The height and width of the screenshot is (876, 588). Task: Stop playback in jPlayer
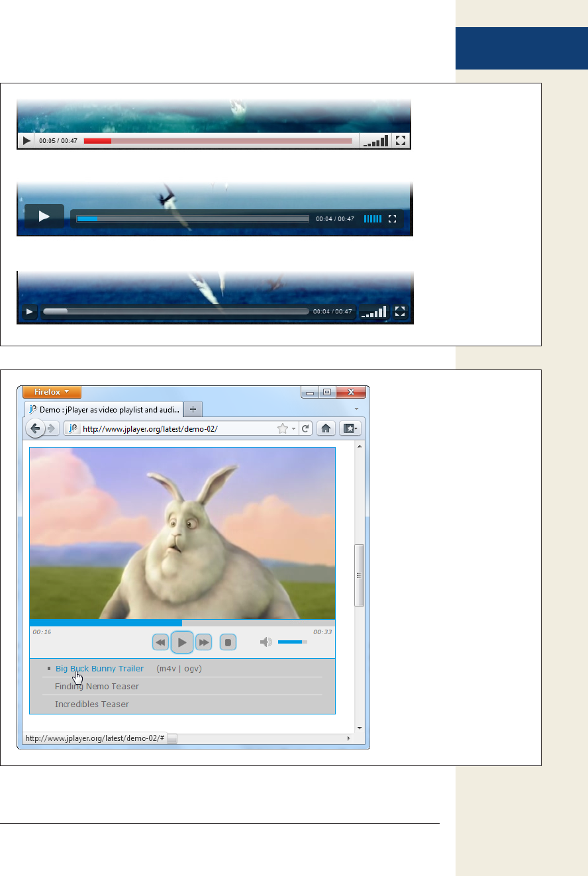[x=228, y=642]
